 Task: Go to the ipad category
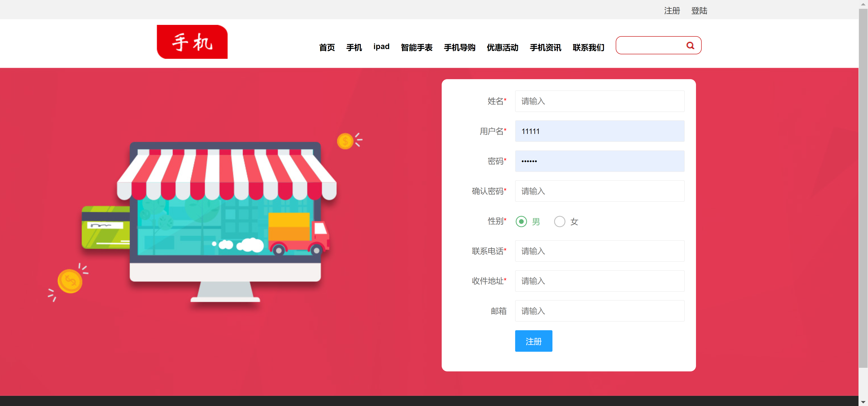pyautogui.click(x=381, y=47)
